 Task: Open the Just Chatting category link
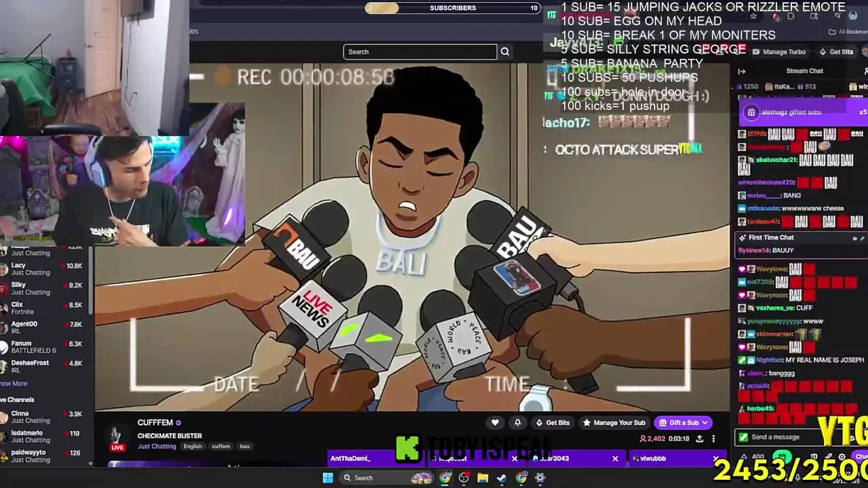point(157,446)
